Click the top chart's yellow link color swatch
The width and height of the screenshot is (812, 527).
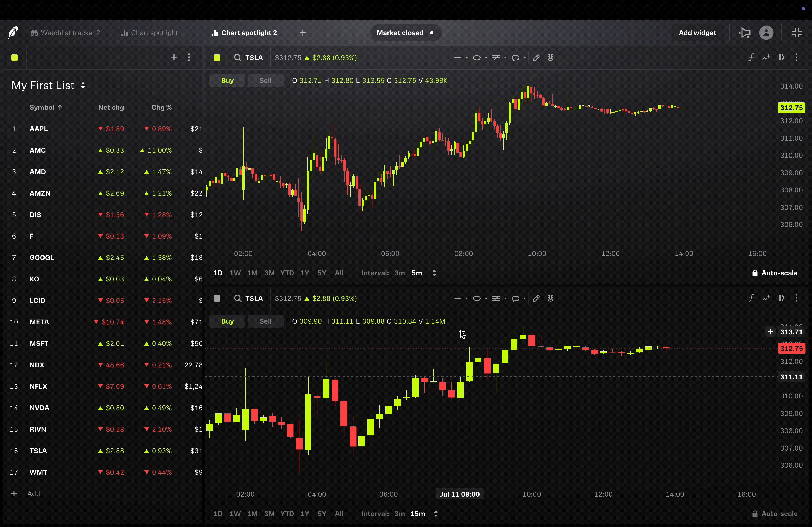217,58
